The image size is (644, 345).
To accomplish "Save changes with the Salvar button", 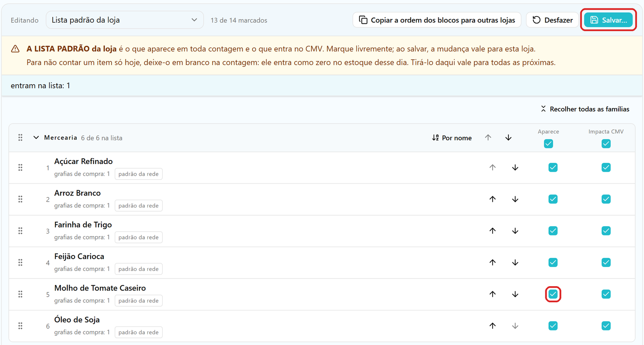I will [608, 20].
